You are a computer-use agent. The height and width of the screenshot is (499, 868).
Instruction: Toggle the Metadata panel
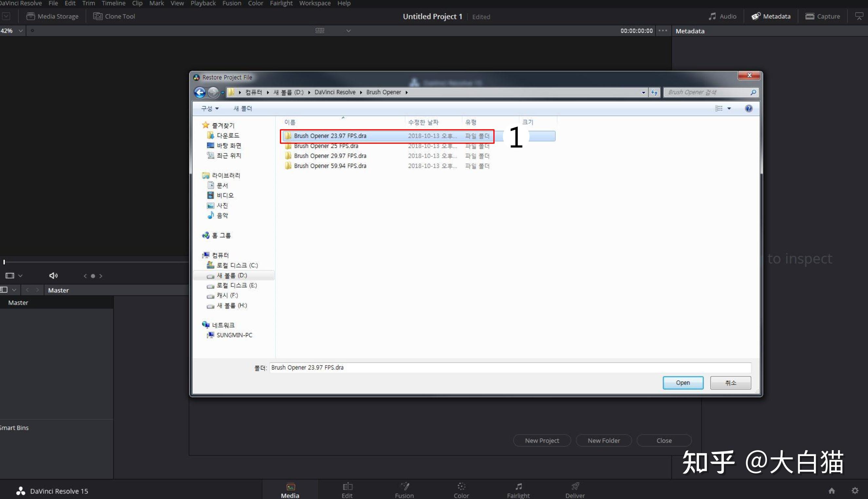(771, 16)
